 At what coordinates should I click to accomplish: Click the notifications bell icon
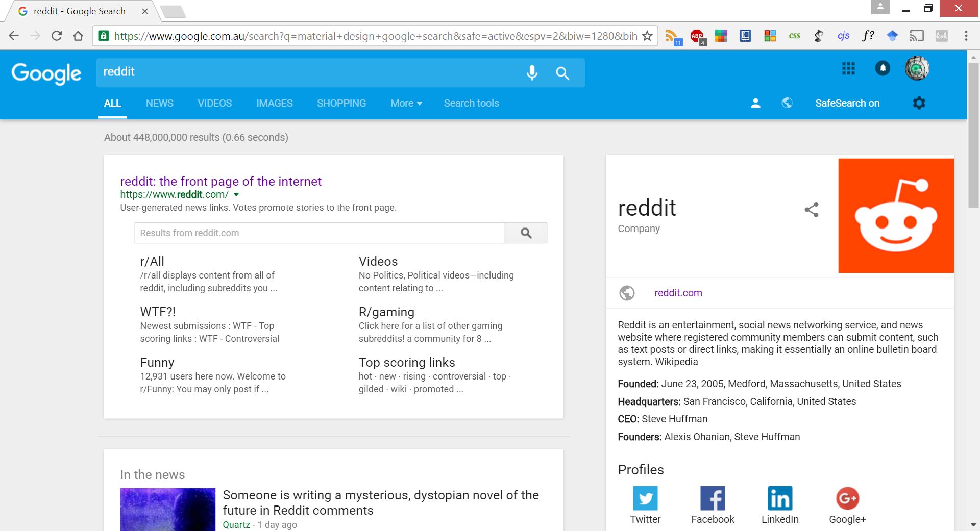(883, 68)
